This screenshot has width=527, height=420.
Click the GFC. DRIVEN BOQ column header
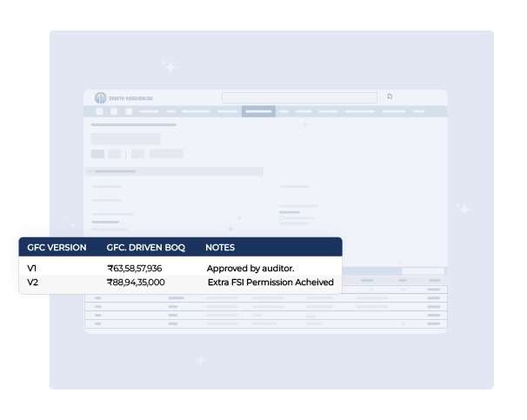(x=145, y=248)
